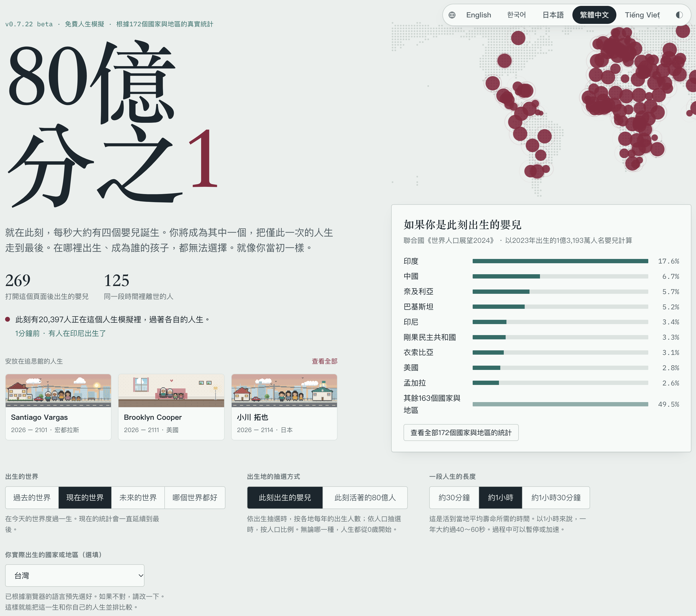Set life length to 約1小時30分鐘
Screen dimensions: 696x616
point(556,498)
